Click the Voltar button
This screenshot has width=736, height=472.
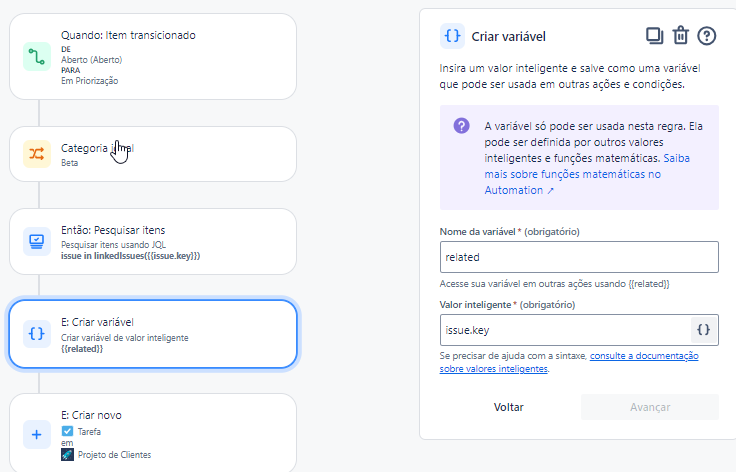(509, 407)
